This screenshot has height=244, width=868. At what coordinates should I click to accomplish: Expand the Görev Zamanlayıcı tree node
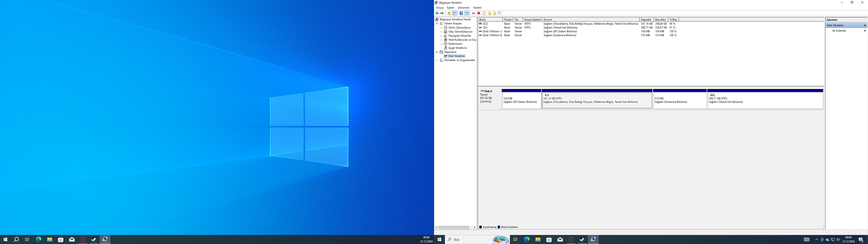(x=441, y=28)
